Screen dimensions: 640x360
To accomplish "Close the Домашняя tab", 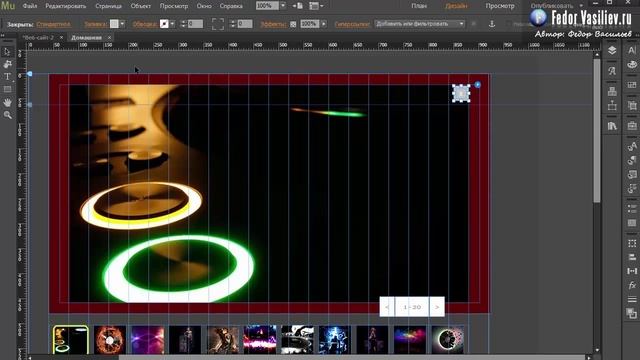I will pyautogui.click(x=109, y=38).
